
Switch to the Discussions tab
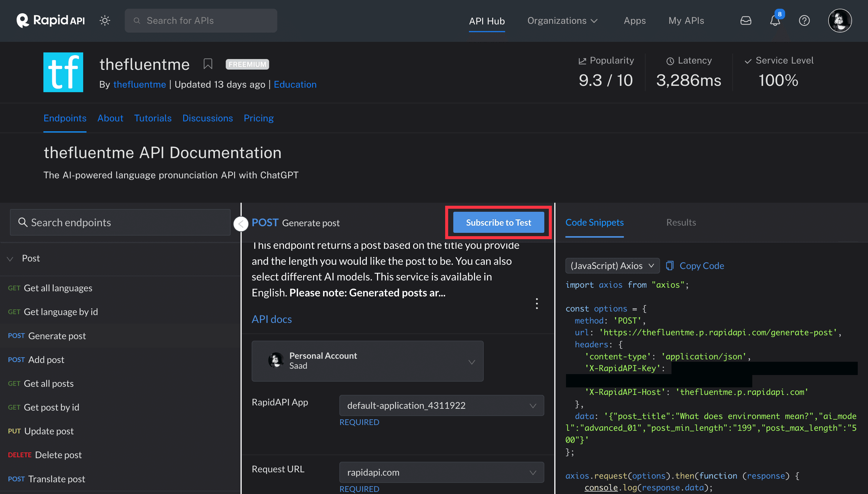tap(207, 118)
